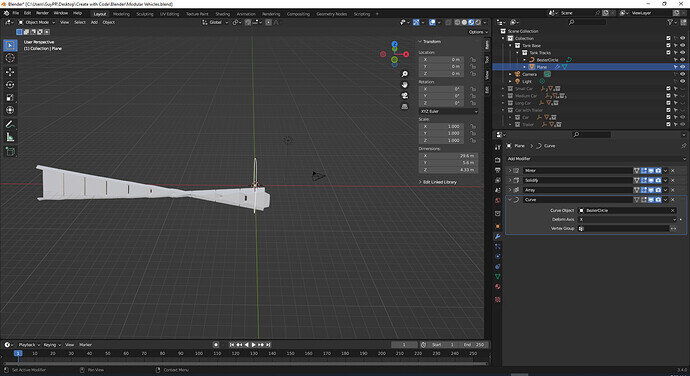
Task: Hide the Plane object via eye icon
Action: [683, 67]
